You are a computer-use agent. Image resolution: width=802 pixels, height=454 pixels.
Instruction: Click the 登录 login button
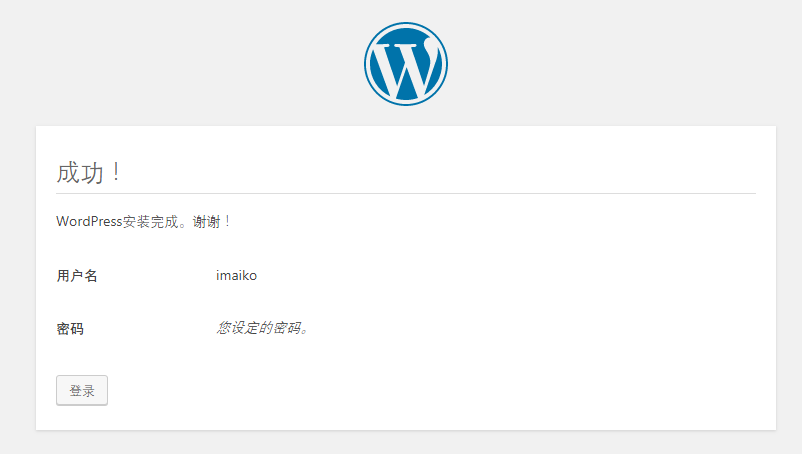click(x=82, y=391)
